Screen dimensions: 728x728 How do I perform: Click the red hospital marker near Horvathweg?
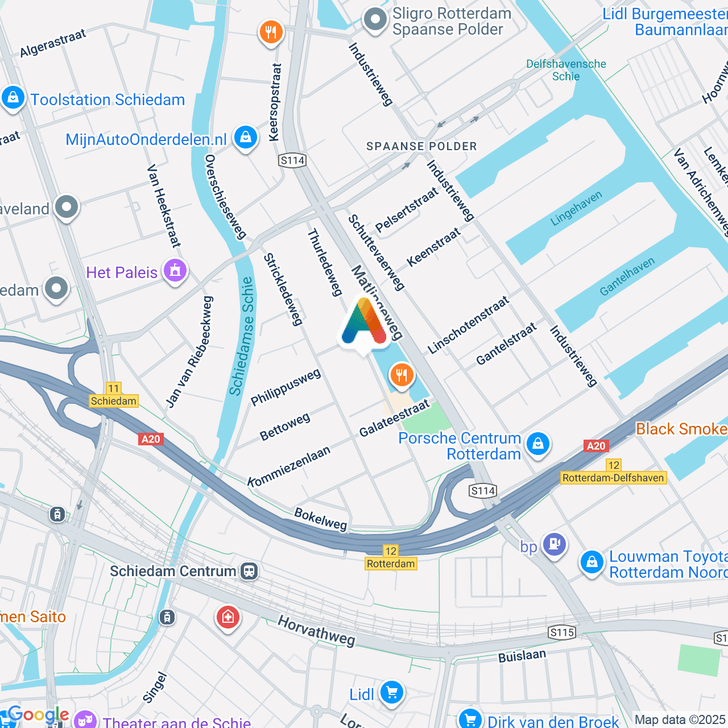[228, 618]
